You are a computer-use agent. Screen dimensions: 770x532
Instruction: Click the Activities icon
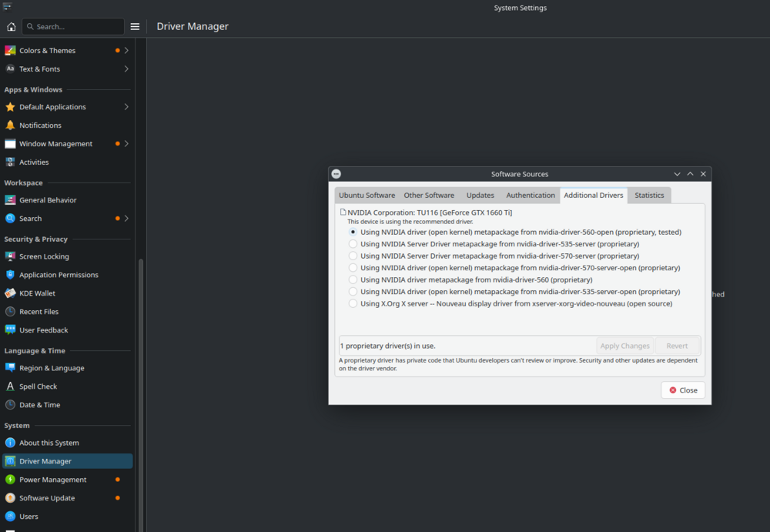pos(10,162)
